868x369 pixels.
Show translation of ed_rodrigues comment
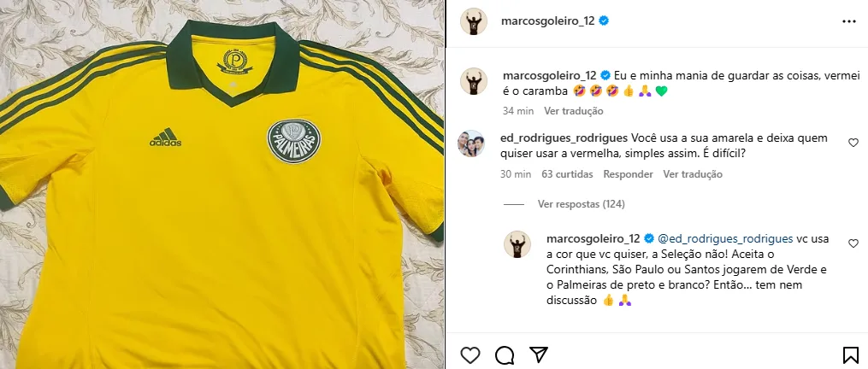pos(693,174)
